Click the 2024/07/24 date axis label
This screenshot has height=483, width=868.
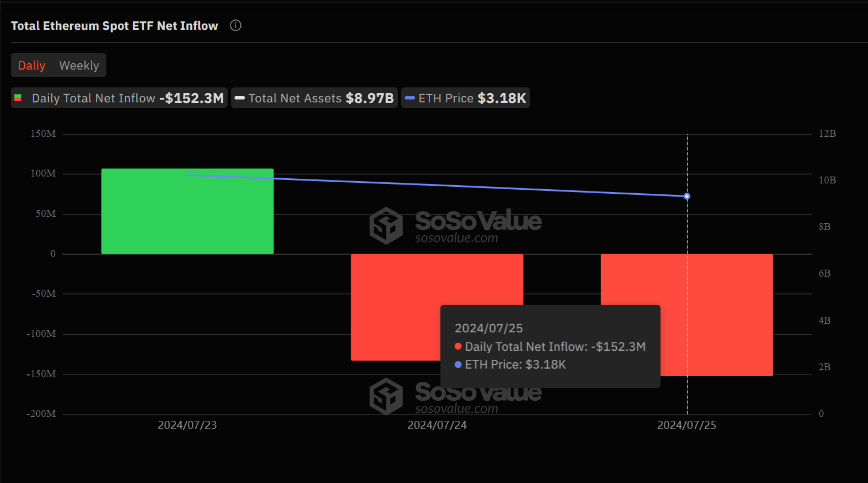tap(437, 425)
